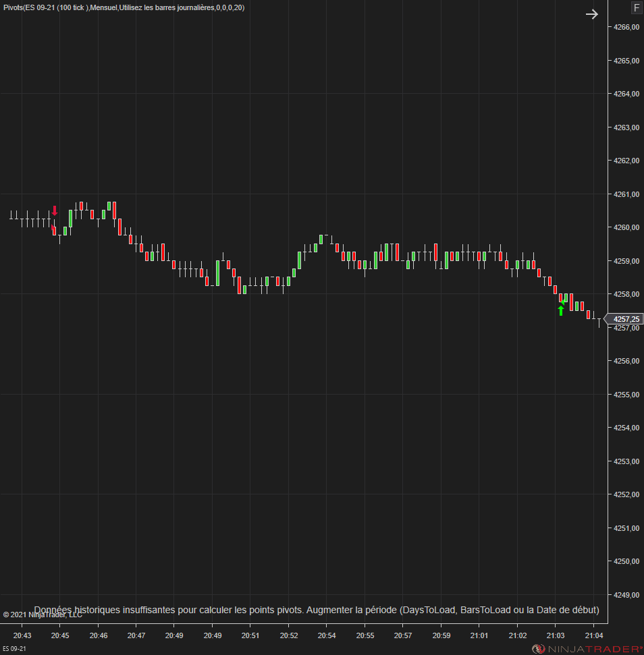This screenshot has height=655, width=644.
Task: Click time axis label 21:03
Action: (x=556, y=635)
